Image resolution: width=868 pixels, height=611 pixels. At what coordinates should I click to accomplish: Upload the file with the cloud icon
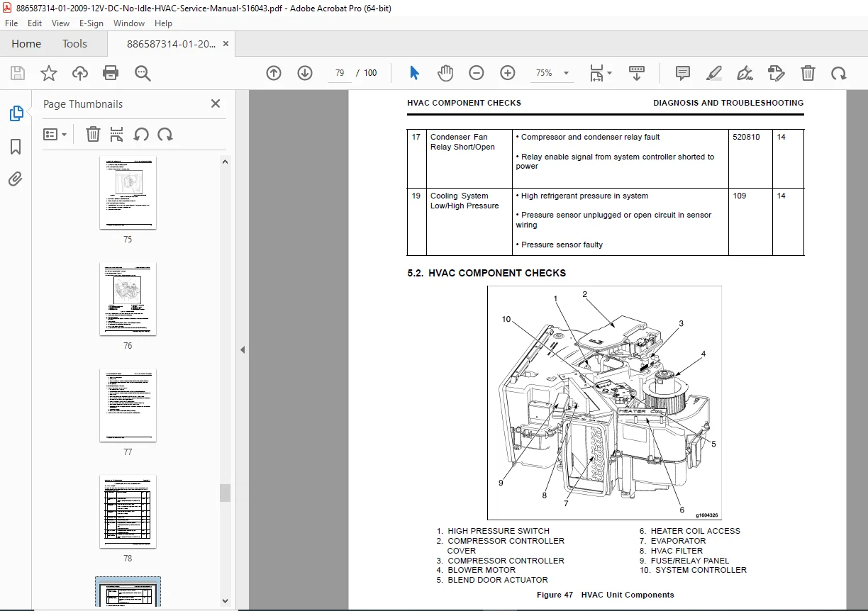coord(80,73)
